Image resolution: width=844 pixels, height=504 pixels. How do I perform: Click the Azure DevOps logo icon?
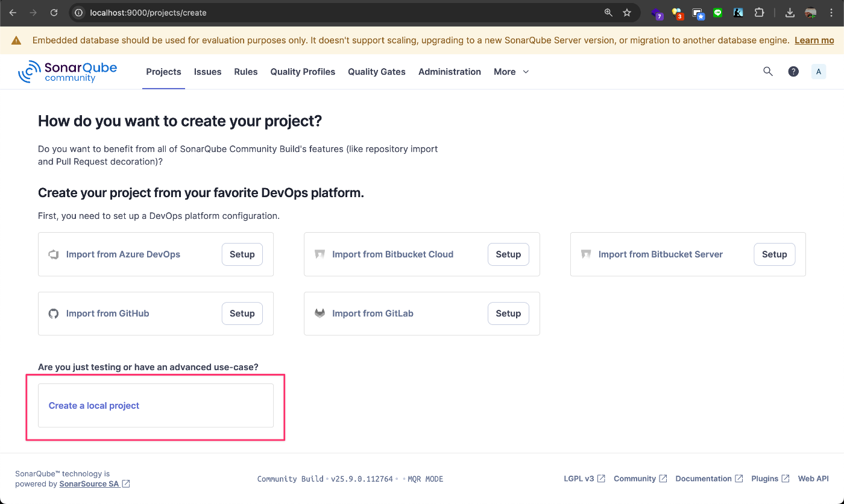(53, 254)
